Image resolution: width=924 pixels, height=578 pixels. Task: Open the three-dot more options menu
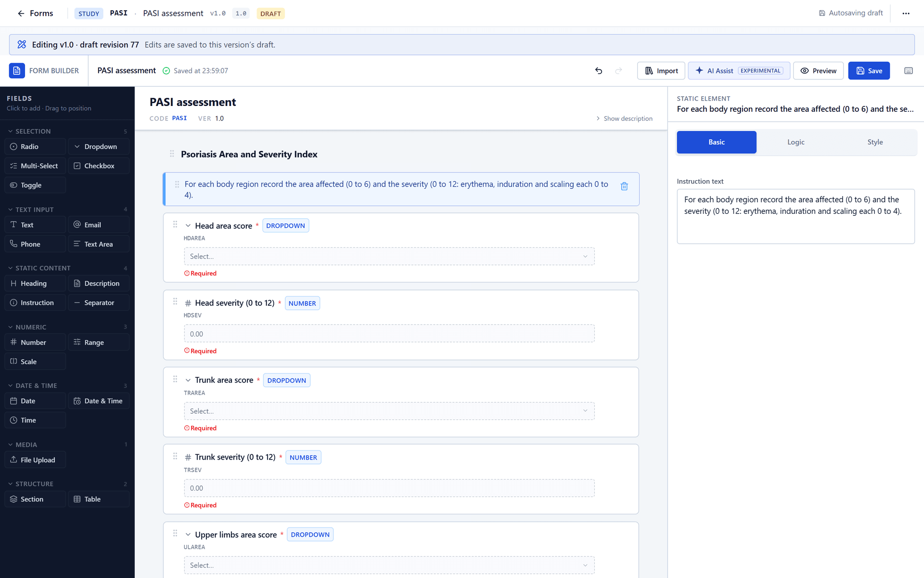coord(906,13)
